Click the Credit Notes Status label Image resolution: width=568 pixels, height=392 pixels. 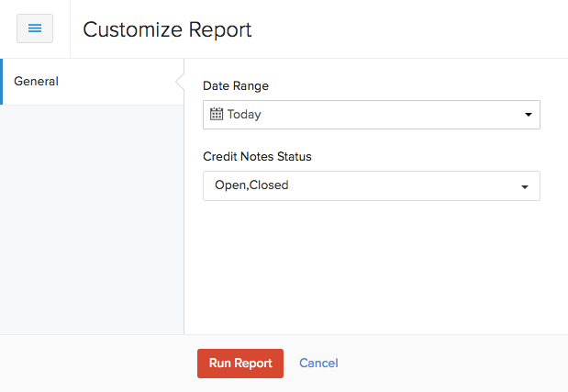[257, 157]
